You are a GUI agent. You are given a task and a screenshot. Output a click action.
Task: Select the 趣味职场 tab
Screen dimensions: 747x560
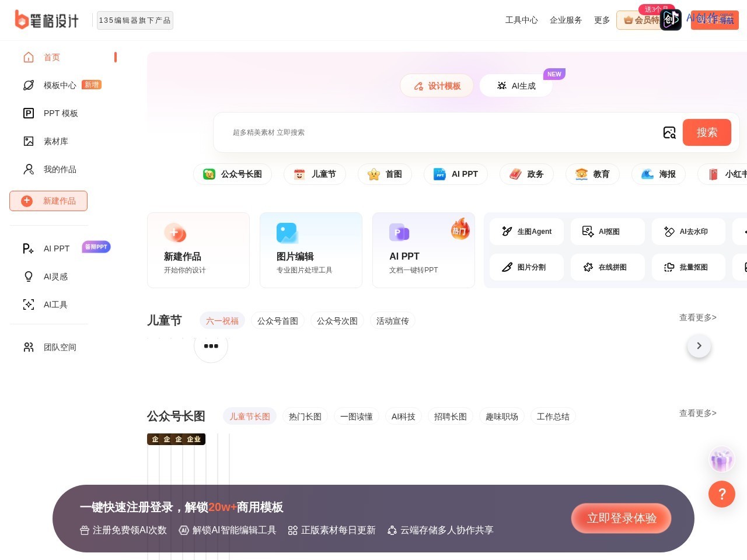coord(502,416)
